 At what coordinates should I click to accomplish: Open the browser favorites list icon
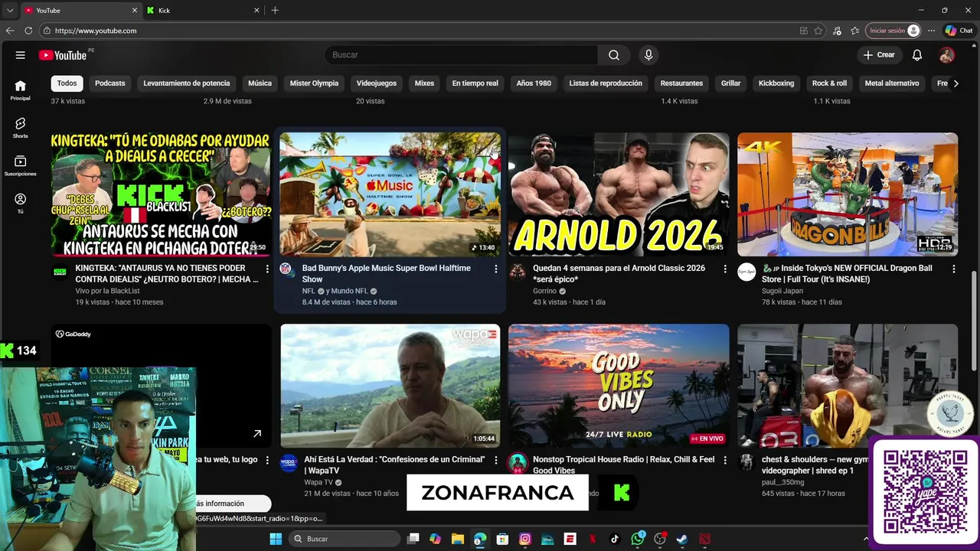(855, 31)
